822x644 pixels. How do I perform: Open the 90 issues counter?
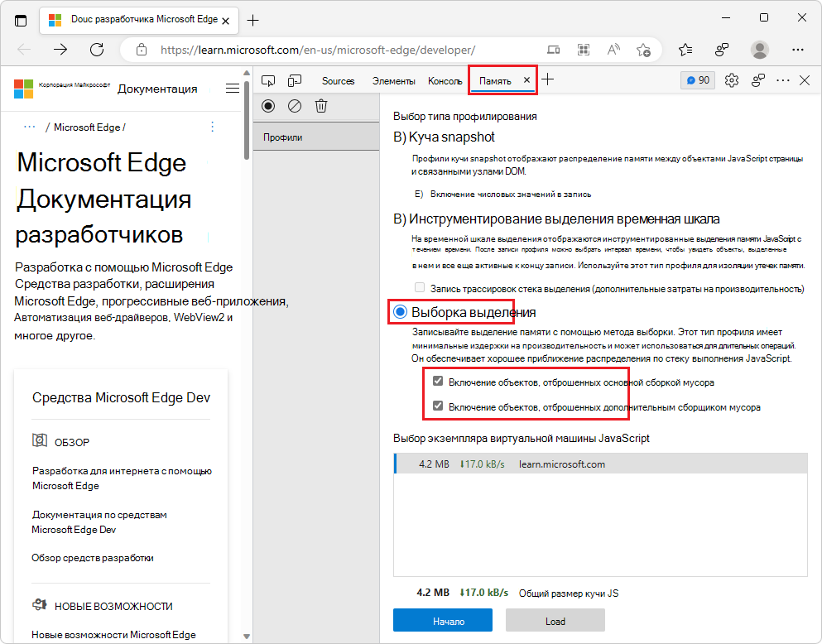coord(698,80)
